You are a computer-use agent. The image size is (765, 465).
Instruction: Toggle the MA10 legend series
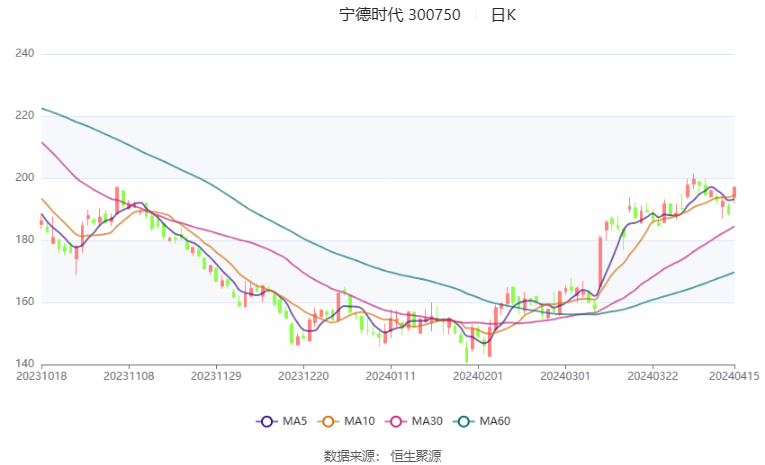tap(346, 421)
